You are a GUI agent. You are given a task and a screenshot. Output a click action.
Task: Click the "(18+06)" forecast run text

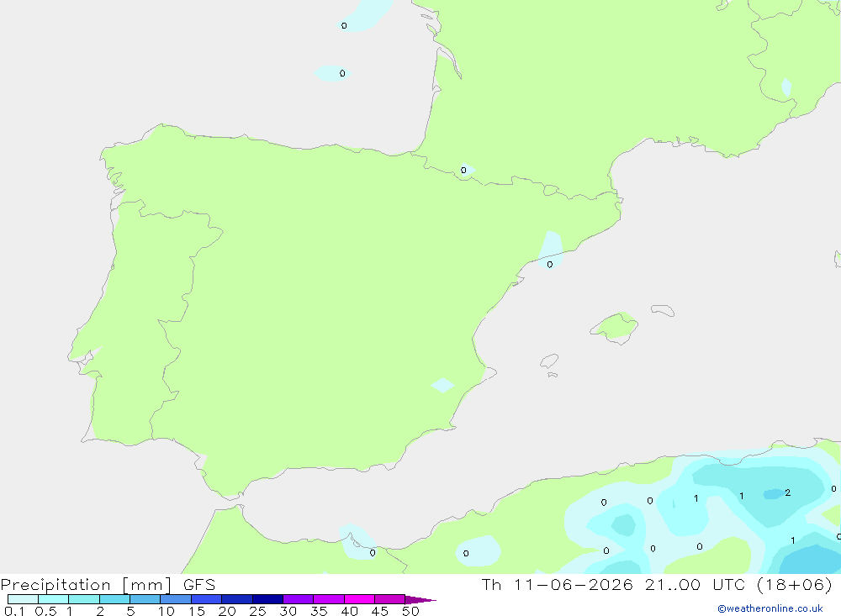point(795,584)
